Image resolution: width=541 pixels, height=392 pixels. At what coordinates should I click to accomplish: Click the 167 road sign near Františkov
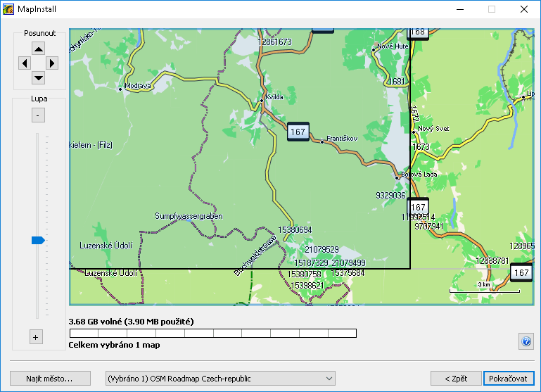tap(298, 132)
